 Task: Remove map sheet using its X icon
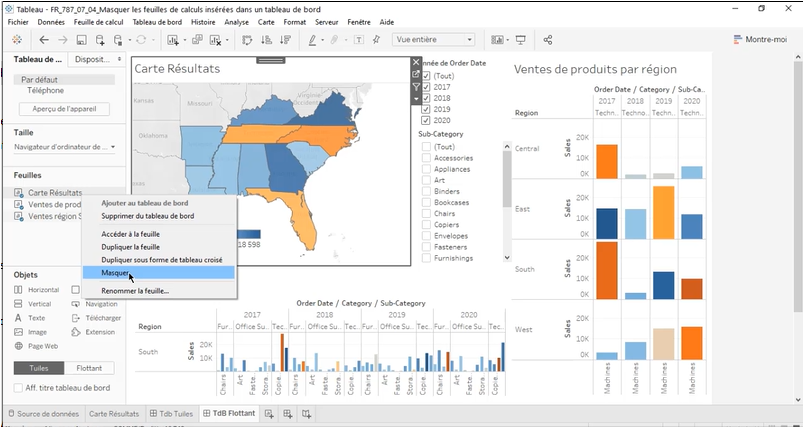417,62
